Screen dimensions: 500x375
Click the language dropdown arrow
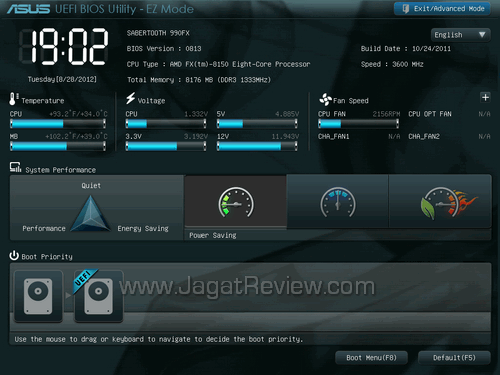(x=482, y=35)
